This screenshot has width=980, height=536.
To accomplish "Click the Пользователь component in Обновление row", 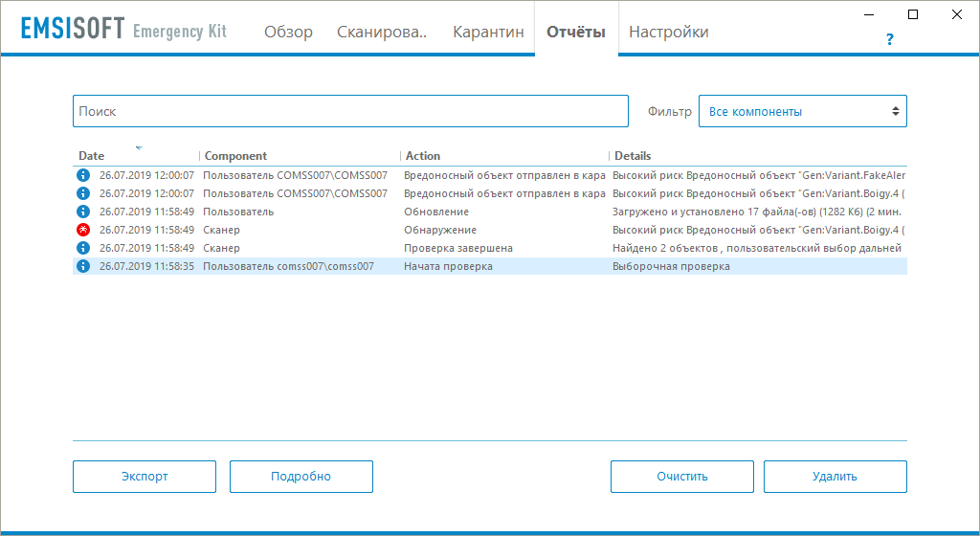I will (x=238, y=212).
